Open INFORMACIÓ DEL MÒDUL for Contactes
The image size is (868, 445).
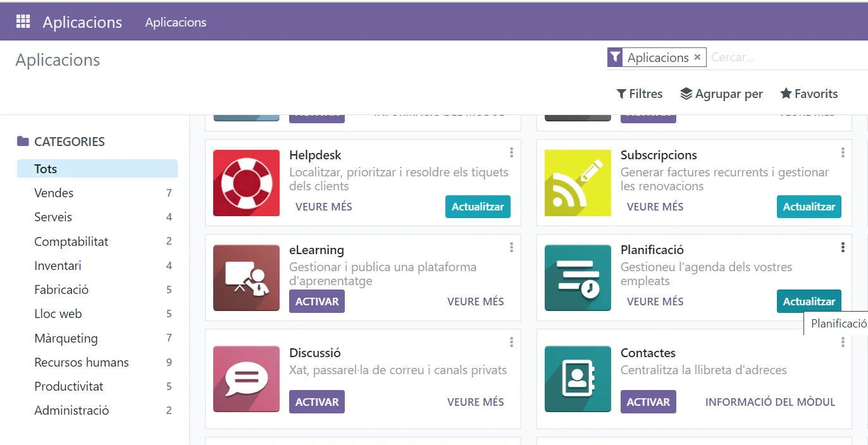[770, 402]
